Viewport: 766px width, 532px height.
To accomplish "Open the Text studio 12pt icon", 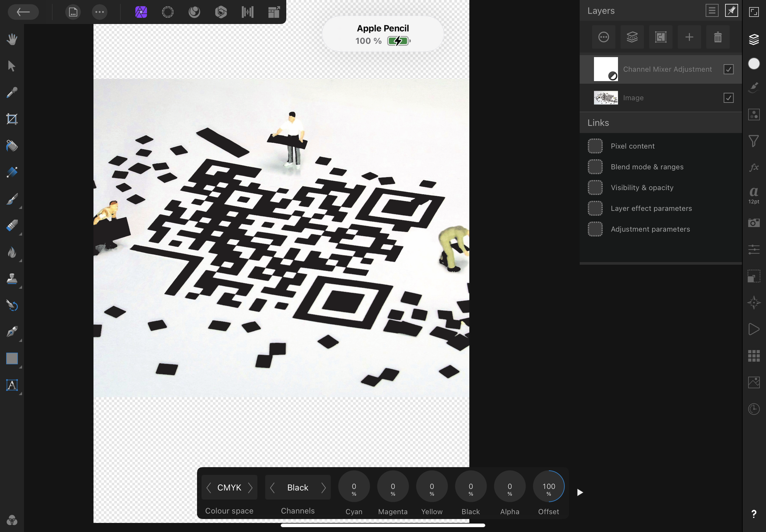I will tap(754, 195).
